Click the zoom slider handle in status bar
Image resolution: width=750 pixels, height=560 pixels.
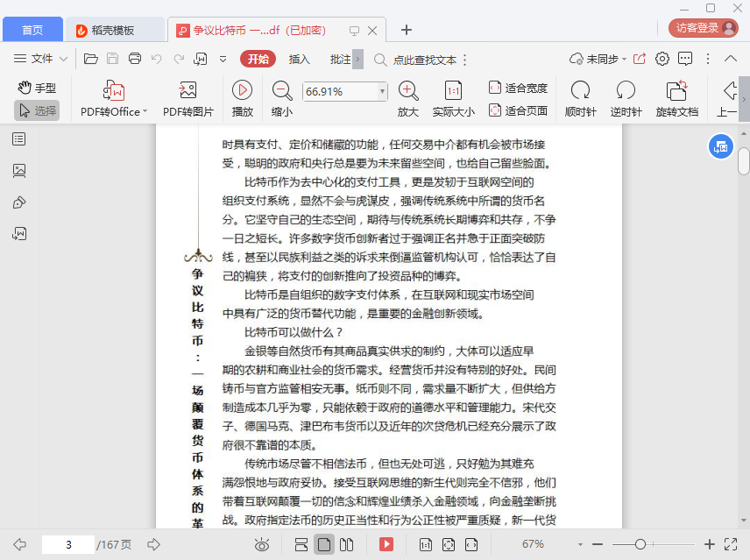(x=640, y=544)
